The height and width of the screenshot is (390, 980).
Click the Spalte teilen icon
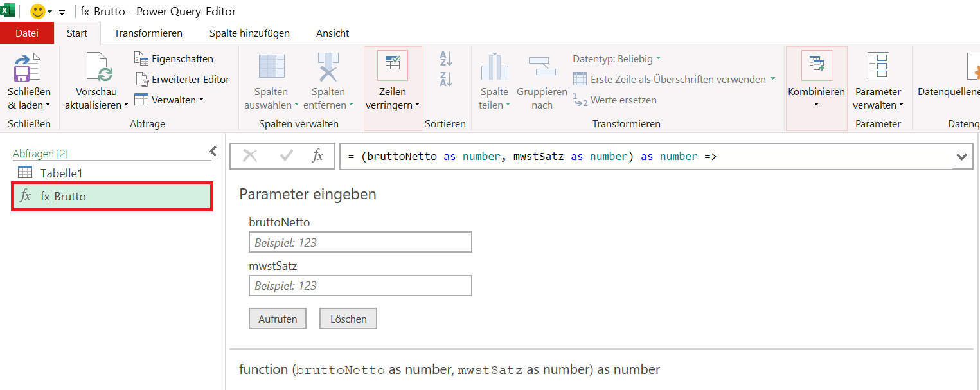495,67
